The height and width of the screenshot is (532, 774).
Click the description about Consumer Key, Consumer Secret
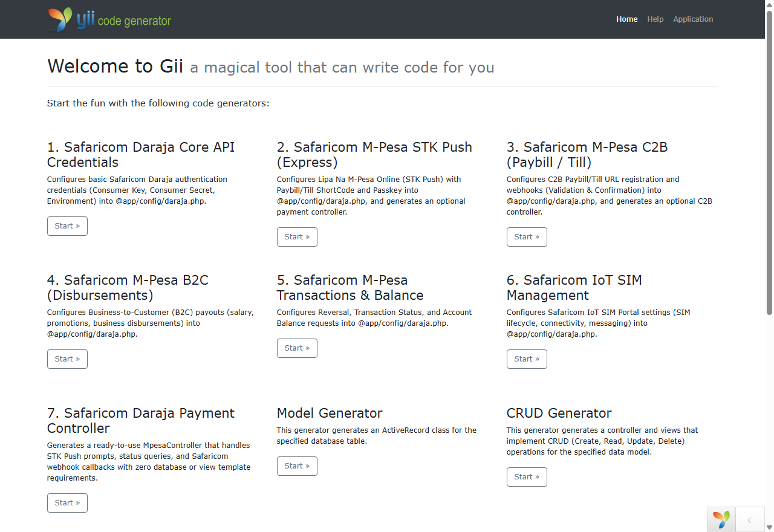(137, 190)
